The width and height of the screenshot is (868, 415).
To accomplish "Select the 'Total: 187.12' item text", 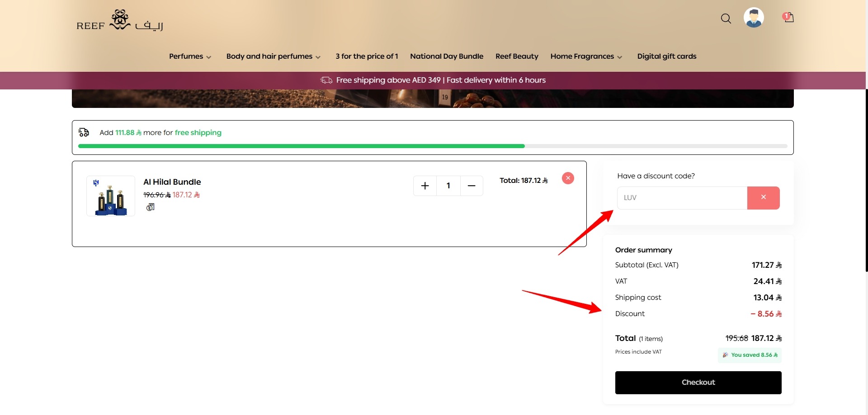I will point(524,181).
